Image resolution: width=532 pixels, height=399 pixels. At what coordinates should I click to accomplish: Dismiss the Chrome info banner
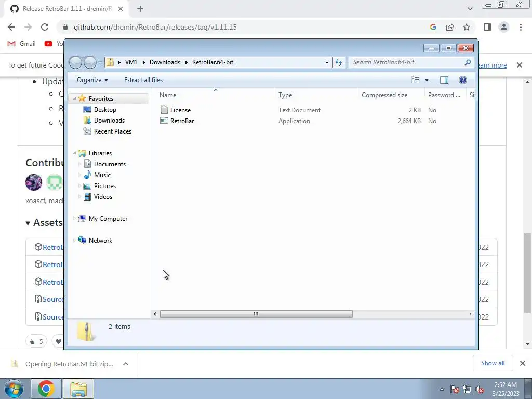[520, 65]
